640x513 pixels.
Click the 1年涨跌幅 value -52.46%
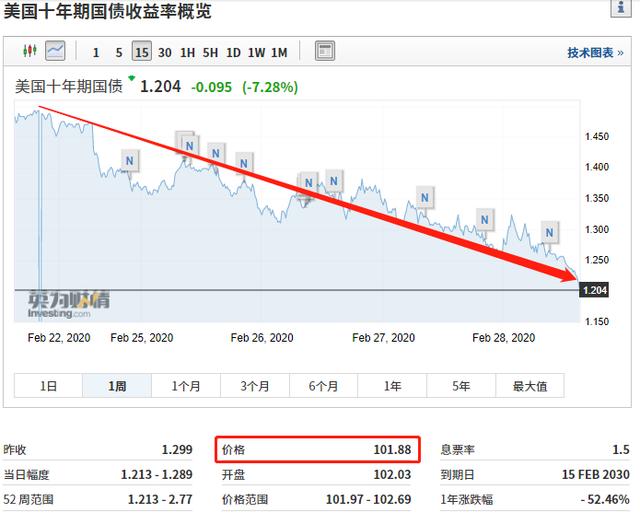tap(605, 499)
